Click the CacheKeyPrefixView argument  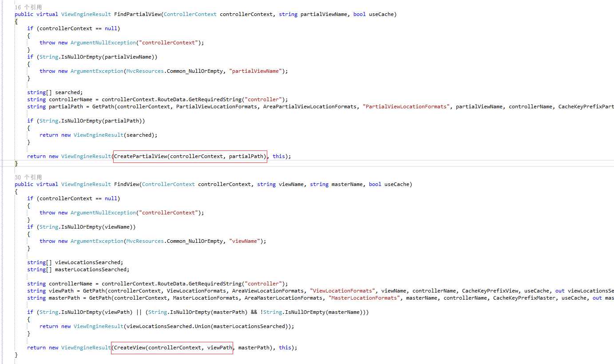(490, 291)
